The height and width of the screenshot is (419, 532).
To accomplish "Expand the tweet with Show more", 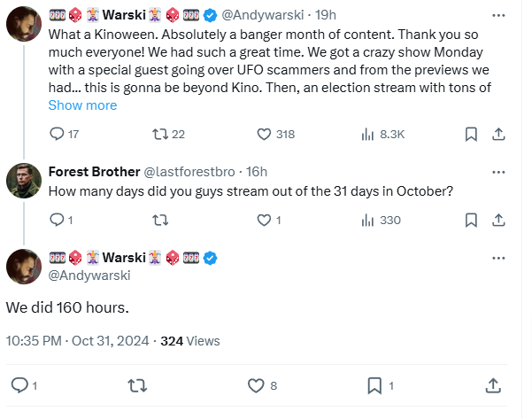I will point(82,105).
